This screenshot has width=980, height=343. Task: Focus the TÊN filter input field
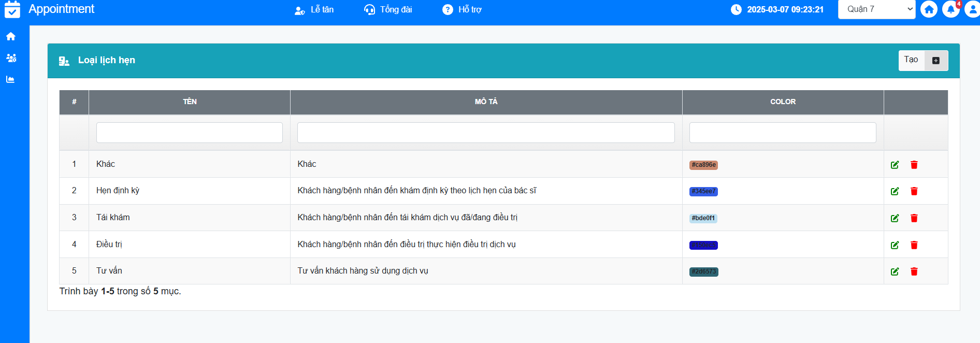190,133
